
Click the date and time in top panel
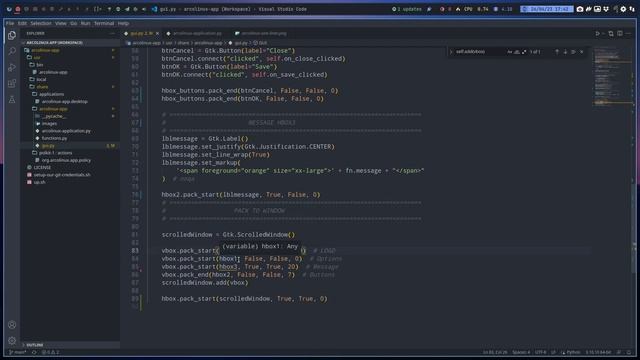(547, 9)
